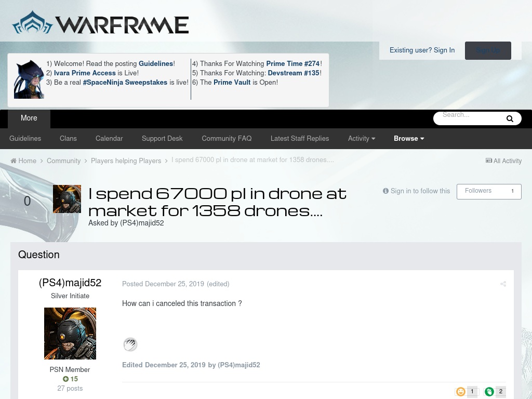Open the Guidelines nav item
The width and height of the screenshot is (532, 399).
(x=25, y=138)
